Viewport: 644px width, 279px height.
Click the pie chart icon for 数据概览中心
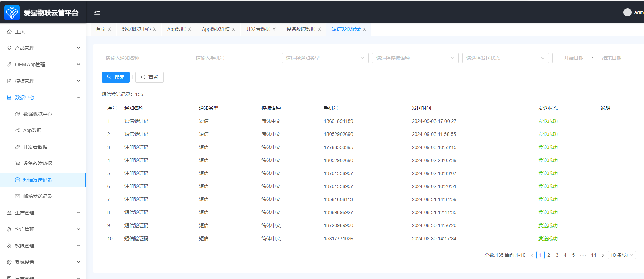click(x=17, y=114)
